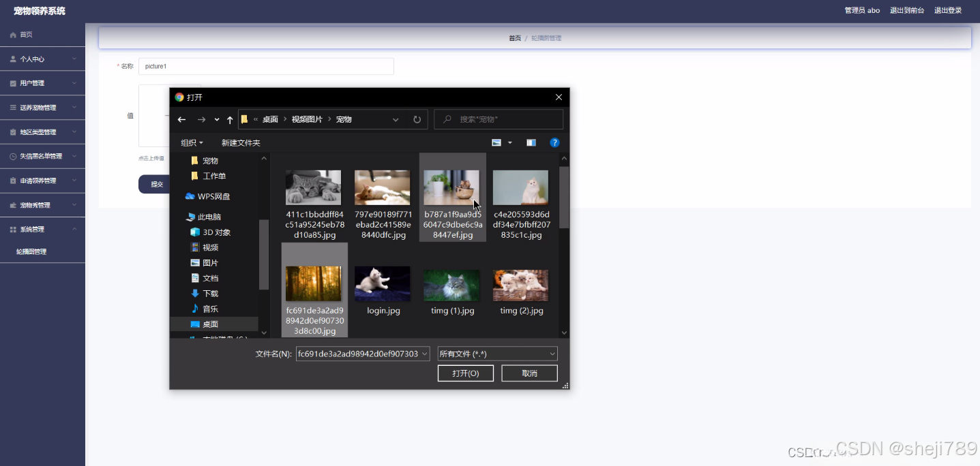Image resolution: width=980 pixels, height=466 pixels.
Task: Open 轮播图管理 submenu item
Action: click(x=31, y=252)
